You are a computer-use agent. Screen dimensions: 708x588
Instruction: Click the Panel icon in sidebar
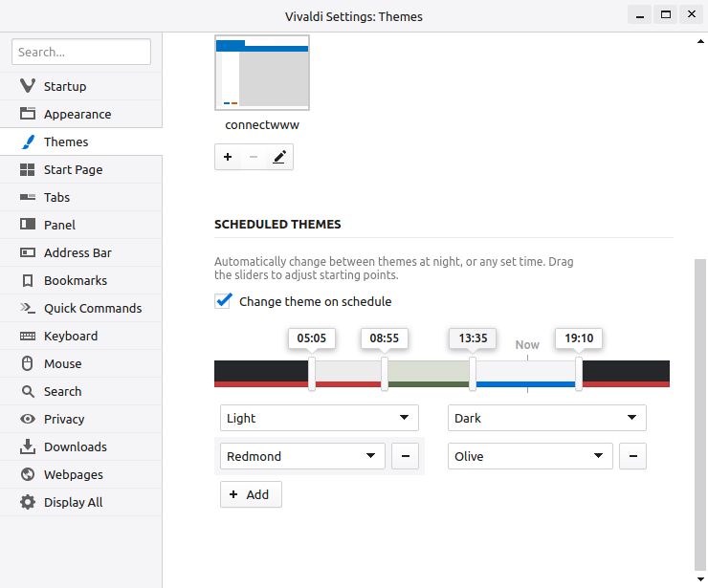tap(28, 224)
